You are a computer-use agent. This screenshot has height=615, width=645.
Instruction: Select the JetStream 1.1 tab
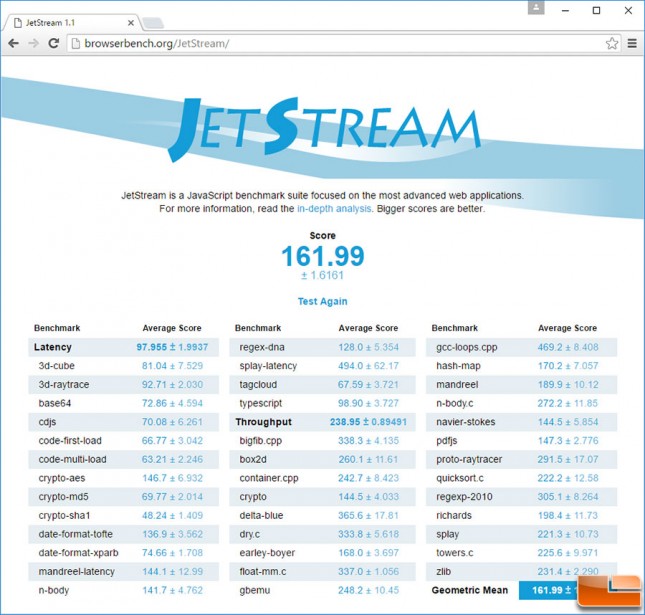pos(72,23)
